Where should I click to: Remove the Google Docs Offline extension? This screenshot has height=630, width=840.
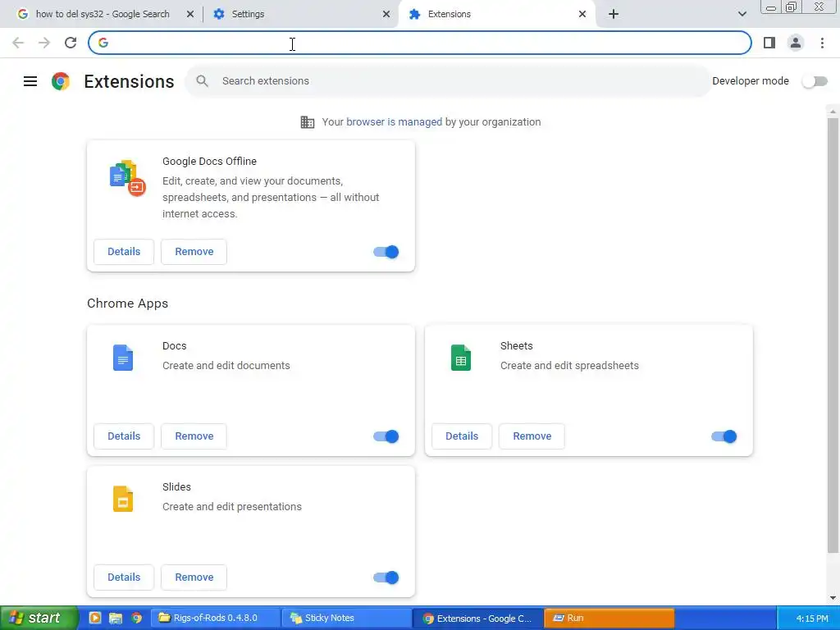(x=194, y=252)
